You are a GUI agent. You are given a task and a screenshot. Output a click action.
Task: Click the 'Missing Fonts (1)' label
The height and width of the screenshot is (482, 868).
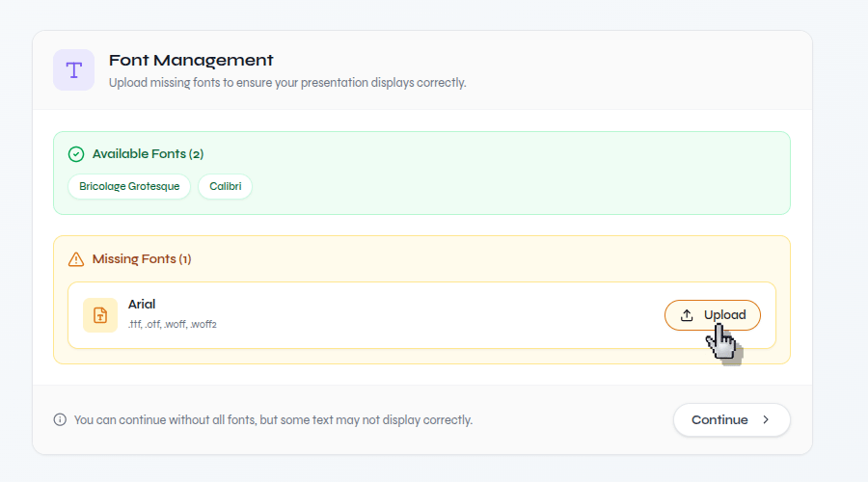pyautogui.click(x=142, y=259)
